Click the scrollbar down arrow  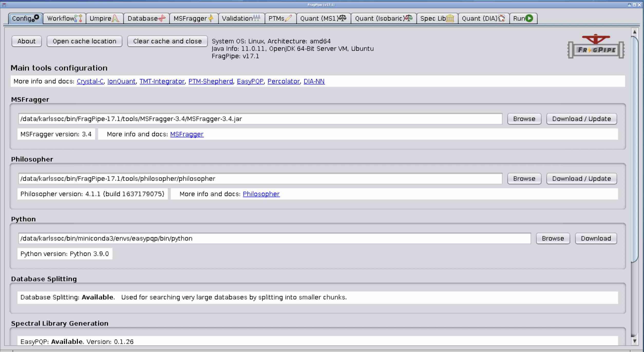(634, 341)
